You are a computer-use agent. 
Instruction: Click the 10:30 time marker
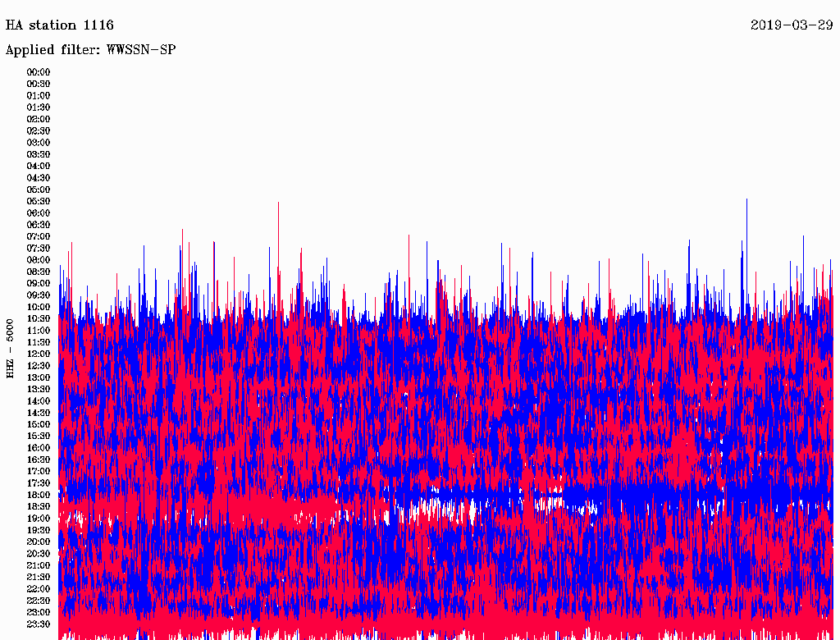click(39, 319)
